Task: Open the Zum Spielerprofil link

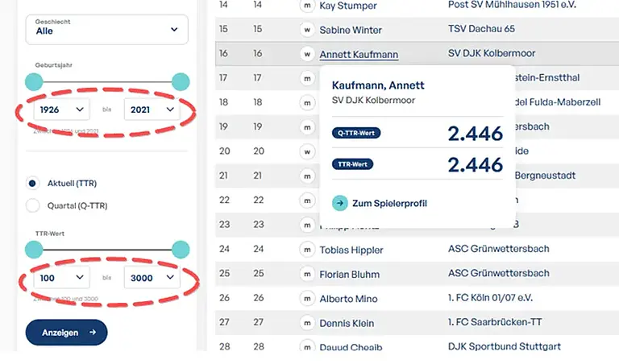Action: 389,204
